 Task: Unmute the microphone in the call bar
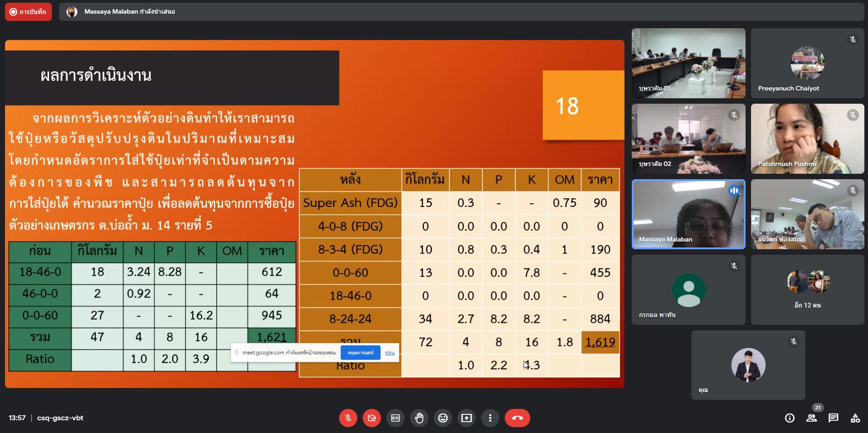pos(348,418)
